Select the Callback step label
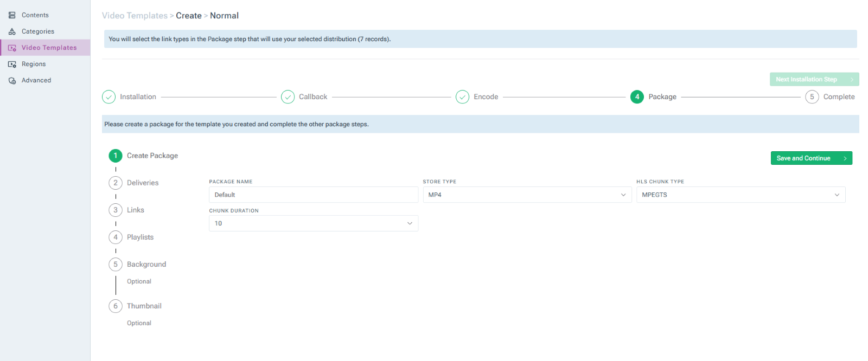This screenshot has height=361, width=868. coord(313,97)
